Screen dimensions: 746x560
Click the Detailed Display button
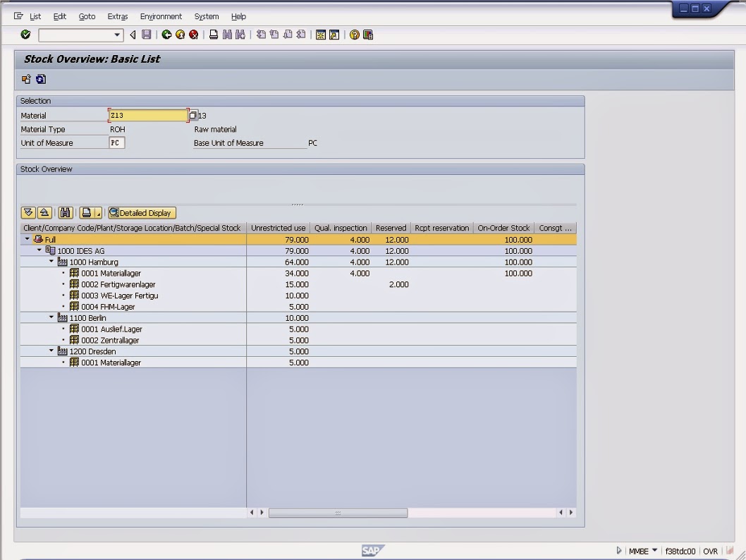pos(141,213)
